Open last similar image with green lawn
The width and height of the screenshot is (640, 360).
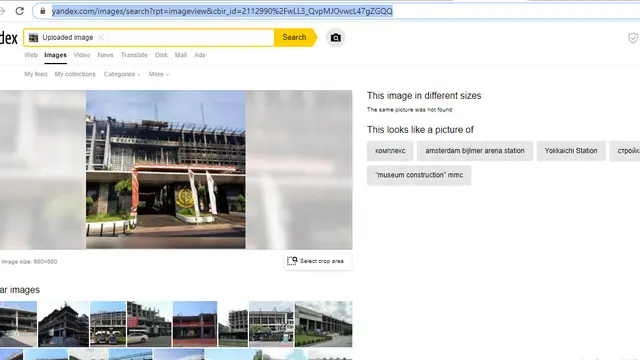(x=323, y=324)
